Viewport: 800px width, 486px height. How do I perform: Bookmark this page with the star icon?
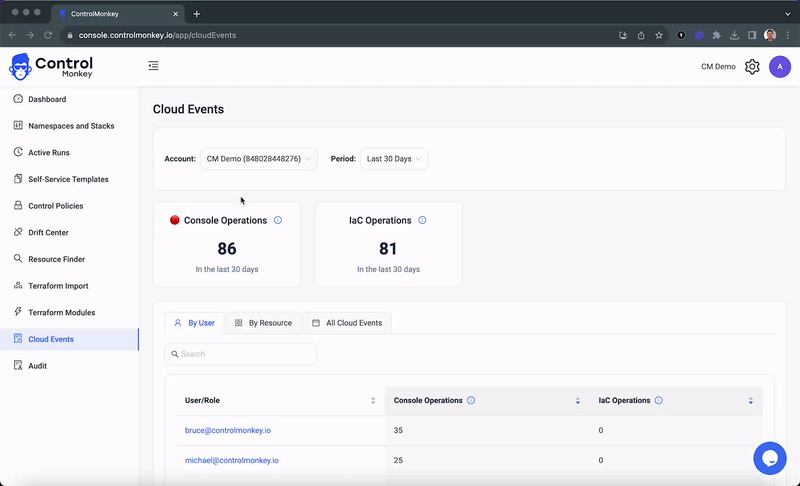pos(659,35)
